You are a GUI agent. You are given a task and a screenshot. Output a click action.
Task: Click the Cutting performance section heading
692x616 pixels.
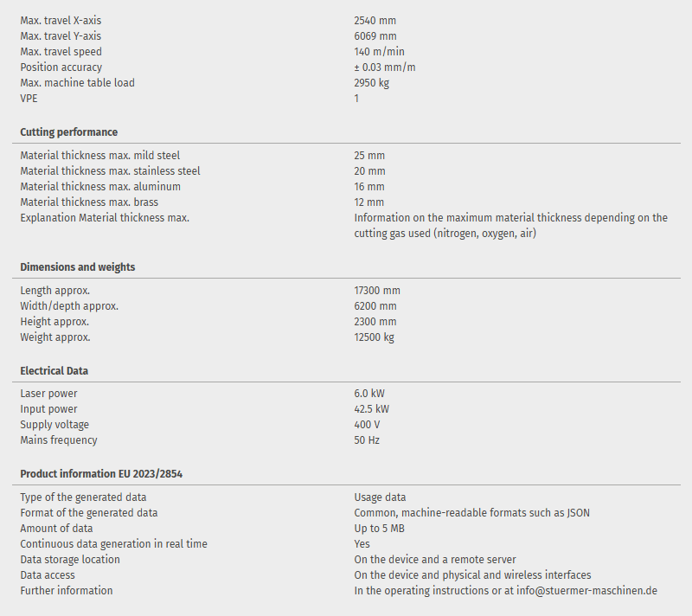tap(69, 132)
